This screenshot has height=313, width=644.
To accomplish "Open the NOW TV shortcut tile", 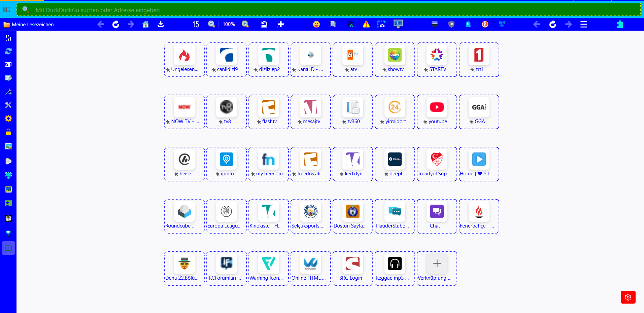I will click(x=184, y=112).
